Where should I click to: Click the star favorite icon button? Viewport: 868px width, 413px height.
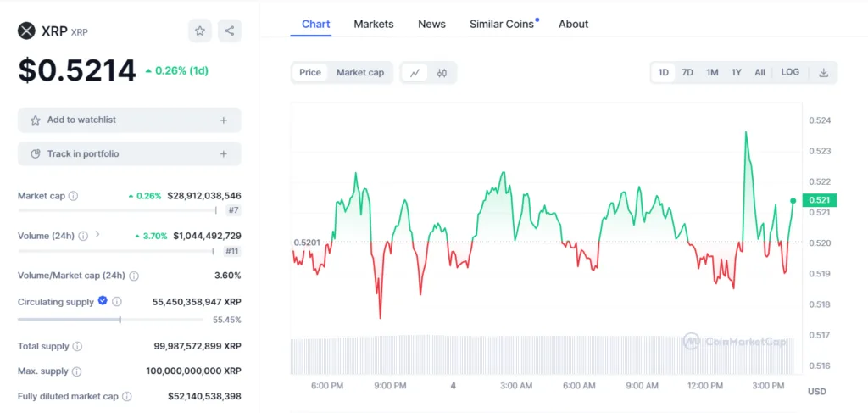coord(200,31)
